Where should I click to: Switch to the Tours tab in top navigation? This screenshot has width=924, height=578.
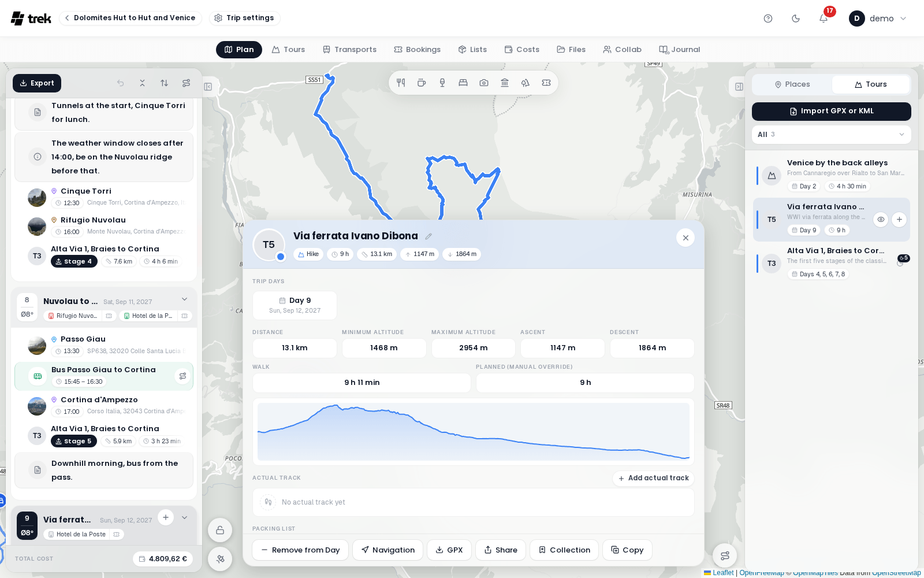[288, 50]
